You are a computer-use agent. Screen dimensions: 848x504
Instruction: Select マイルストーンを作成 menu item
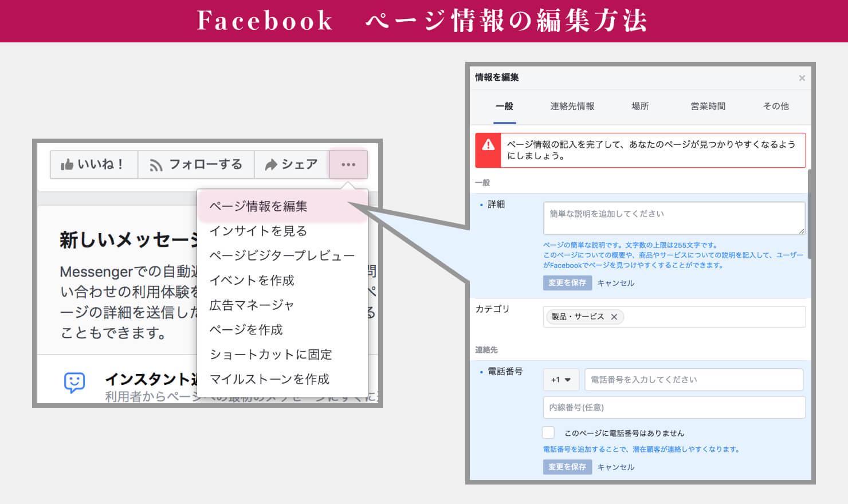269,379
